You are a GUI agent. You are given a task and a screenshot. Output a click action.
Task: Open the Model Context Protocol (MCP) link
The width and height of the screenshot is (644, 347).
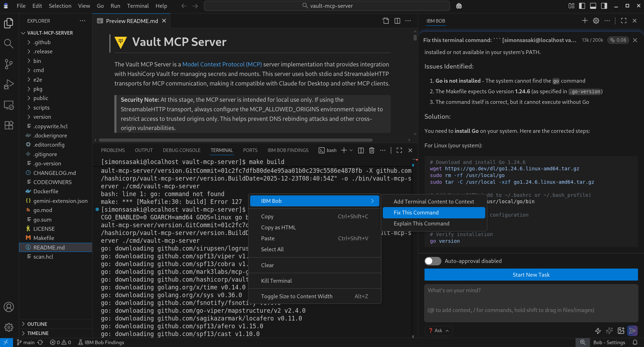coord(222,64)
